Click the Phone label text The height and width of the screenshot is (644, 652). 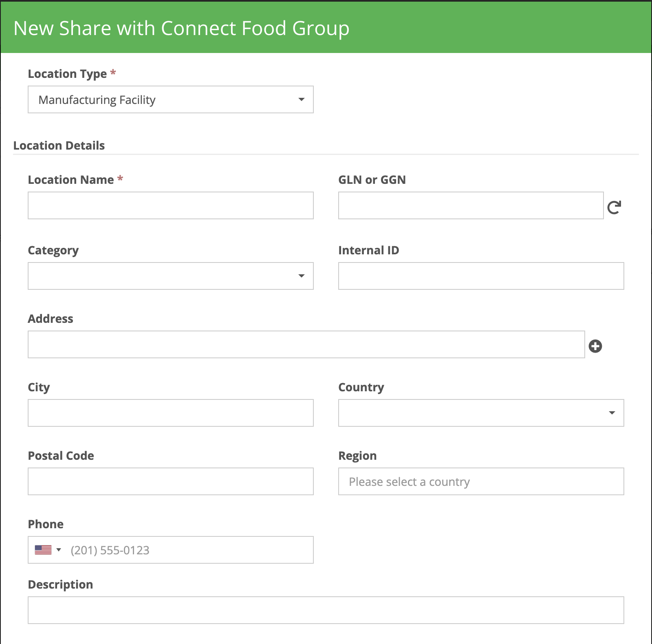(x=46, y=524)
